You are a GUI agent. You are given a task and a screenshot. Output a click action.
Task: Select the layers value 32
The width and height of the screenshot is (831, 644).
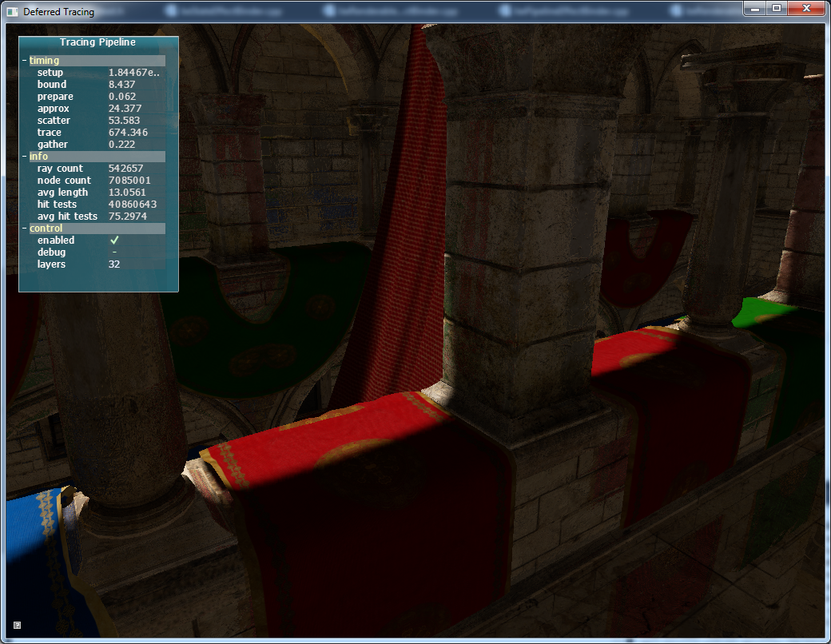tap(114, 264)
